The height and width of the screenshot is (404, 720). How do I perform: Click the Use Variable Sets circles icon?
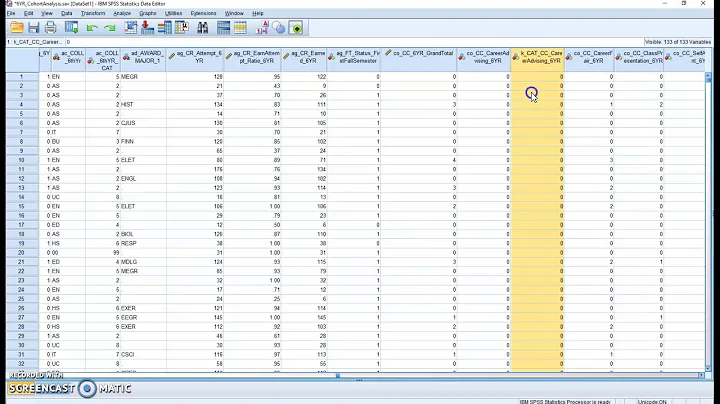point(279,28)
